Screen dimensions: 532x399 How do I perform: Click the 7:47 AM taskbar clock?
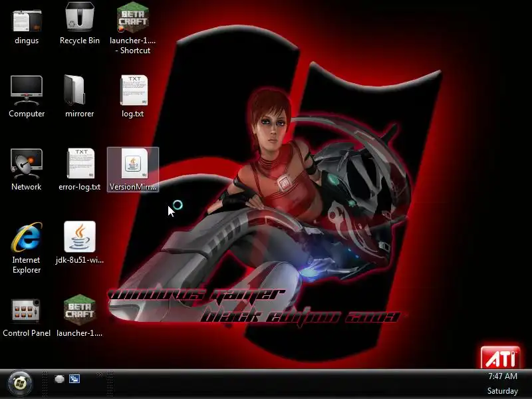pos(503,376)
